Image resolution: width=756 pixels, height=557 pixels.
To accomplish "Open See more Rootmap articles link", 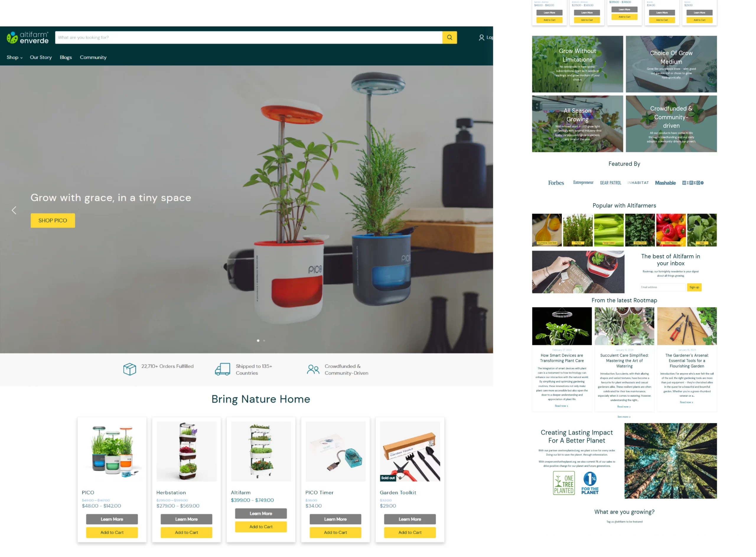I will click(624, 417).
